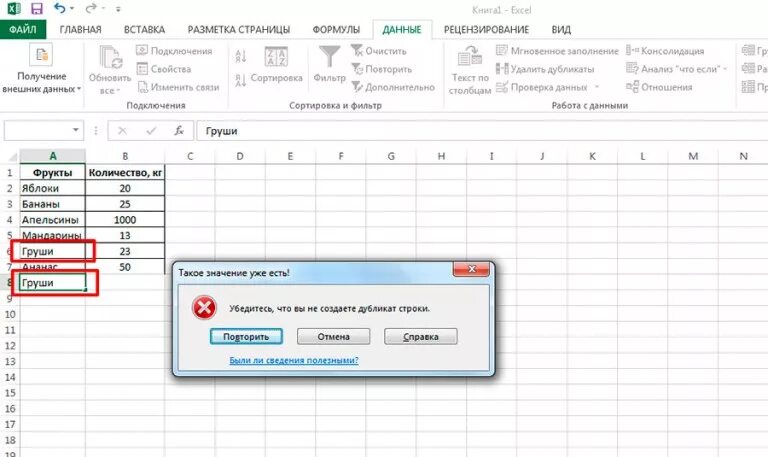This screenshot has height=457, width=768.
Task: Close the Такое значение уже есть dialog
Action: (x=471, y=269)
